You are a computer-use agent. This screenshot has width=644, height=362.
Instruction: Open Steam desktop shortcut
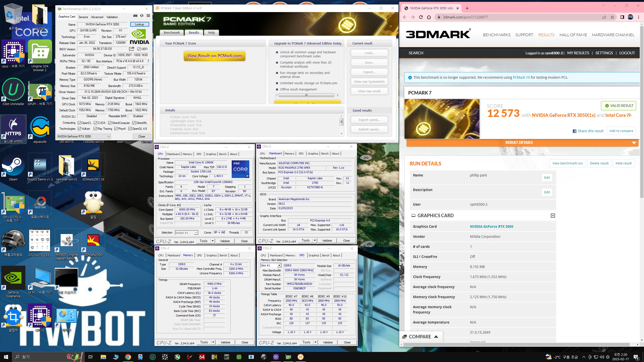[13, 168]
